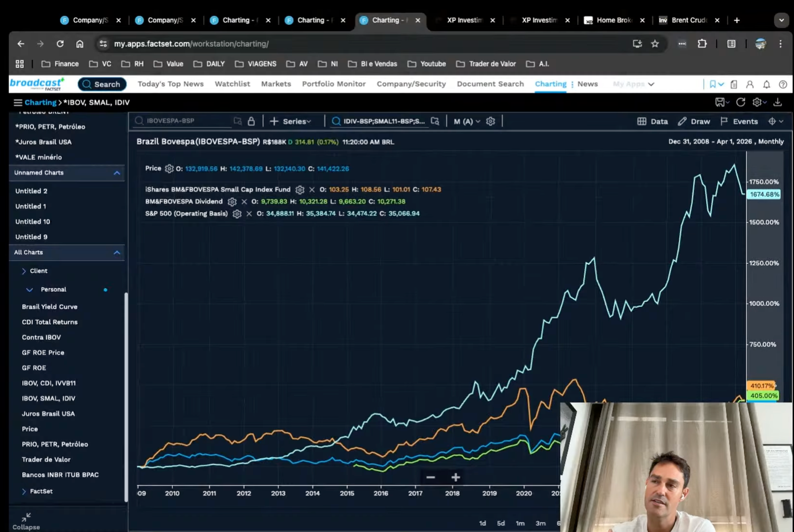Bookmark this page with the star icon
794x532 pixels.
click(x=655, y=44)
